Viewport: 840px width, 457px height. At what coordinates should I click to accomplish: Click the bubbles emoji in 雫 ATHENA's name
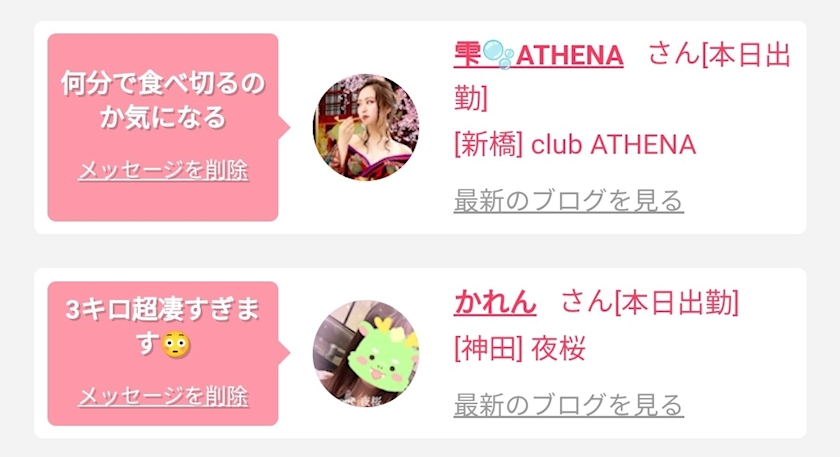(x=498, y=55)
